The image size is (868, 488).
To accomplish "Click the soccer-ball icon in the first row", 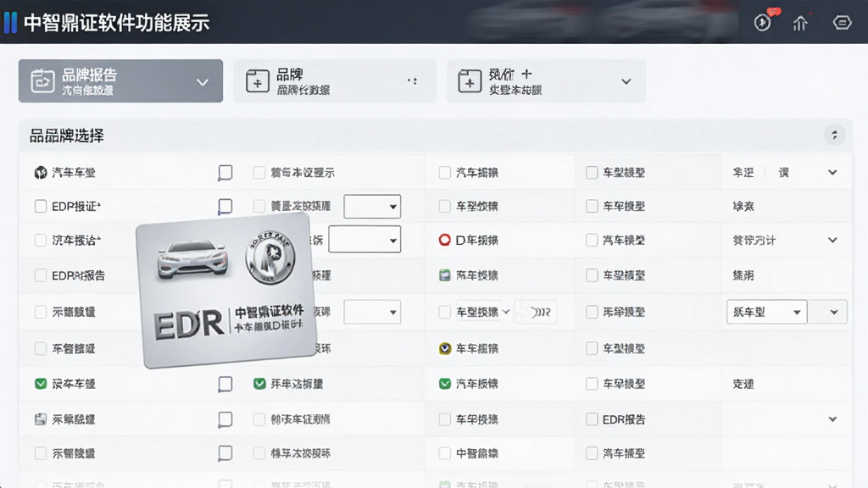I will tap(41, 173).
